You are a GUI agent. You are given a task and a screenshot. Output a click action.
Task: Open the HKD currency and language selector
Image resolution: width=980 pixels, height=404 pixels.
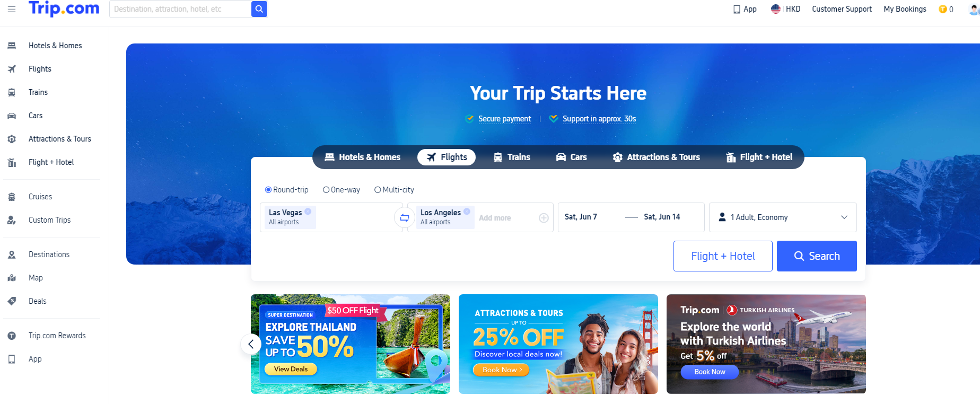pyautogui.click(x=785, y=9)
